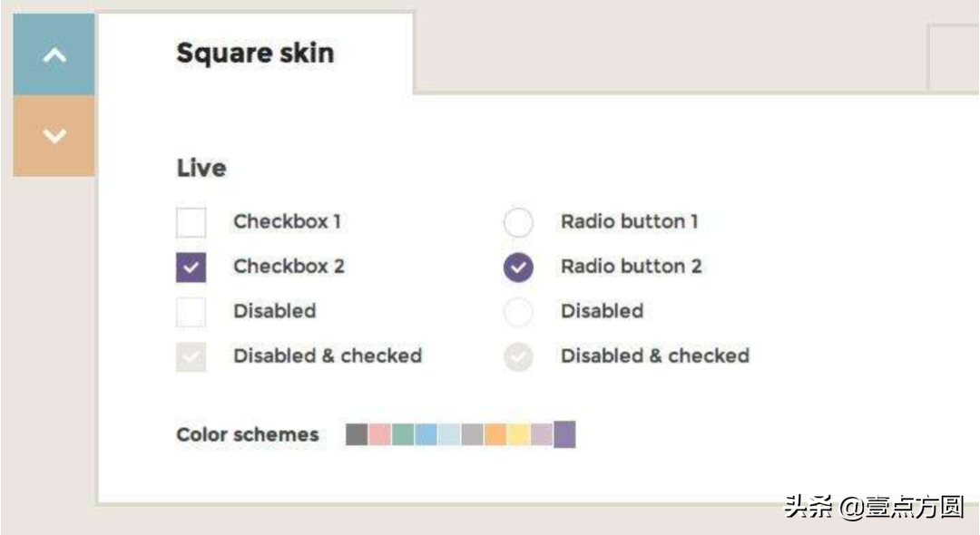The width and height of the screenshot is (980, 535).
Task: Click the blue up chevron button
Action: (x=54, y=55)
